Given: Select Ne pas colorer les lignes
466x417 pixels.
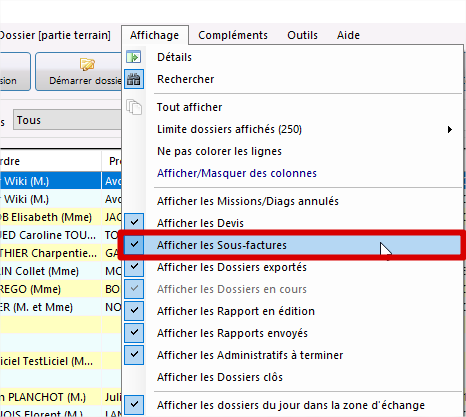Looking at the screenshot, I should pyautogui.click(x=219, y=151).
